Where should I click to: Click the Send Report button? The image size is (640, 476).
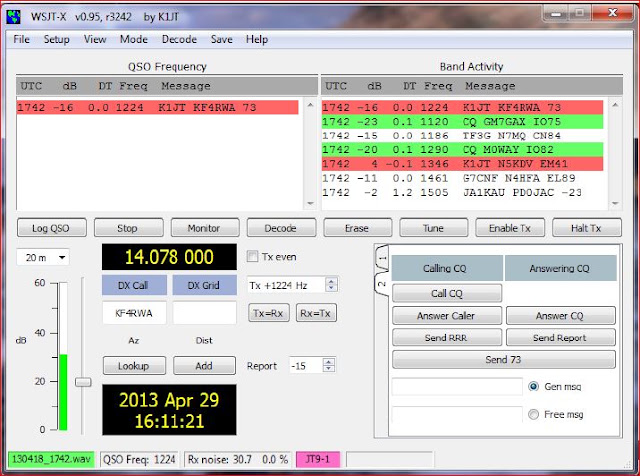click(560, 338)
